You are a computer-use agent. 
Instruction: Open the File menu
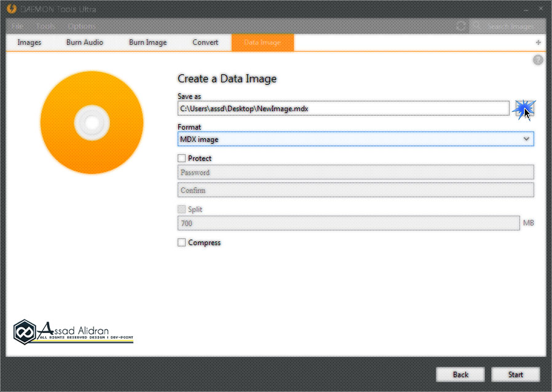pos(17,26)
